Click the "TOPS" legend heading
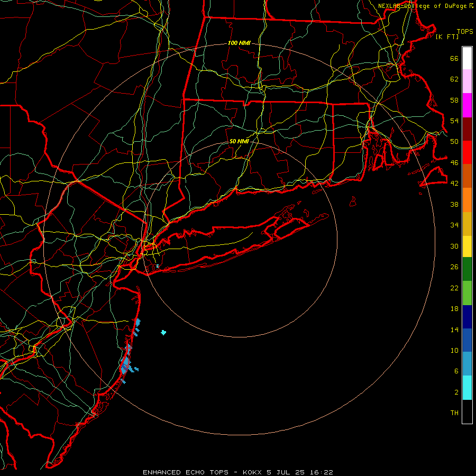This screenshot has width=476, height=476. [465, 31]
